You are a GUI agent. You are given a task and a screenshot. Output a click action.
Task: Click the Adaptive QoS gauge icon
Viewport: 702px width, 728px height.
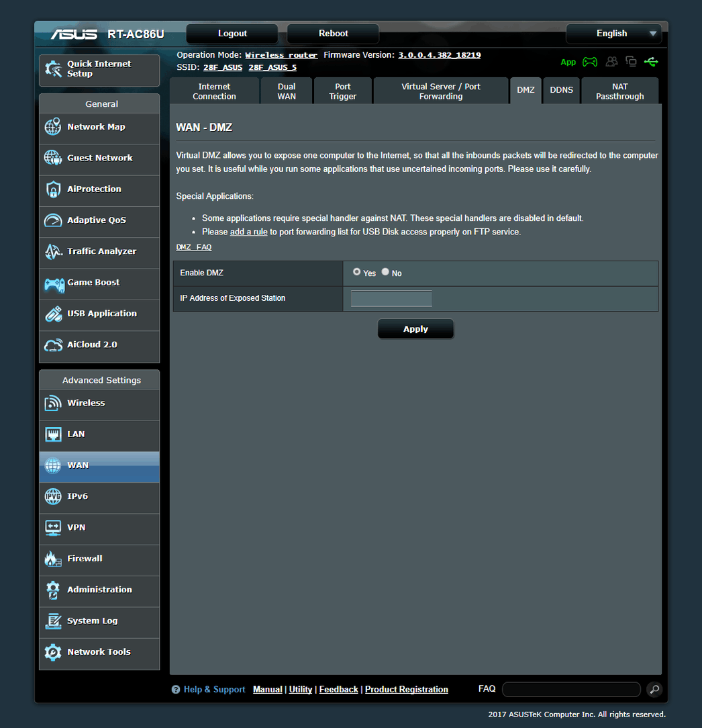click(x=53, y=220)
